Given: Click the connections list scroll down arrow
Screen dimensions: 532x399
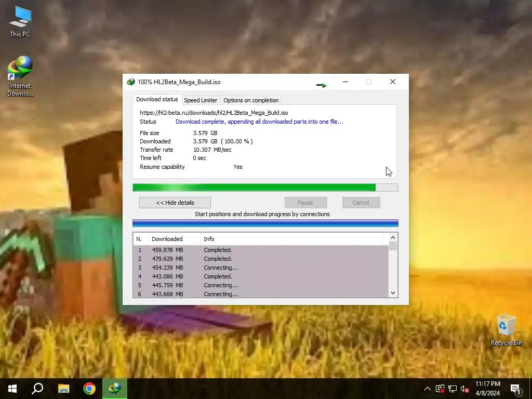Looking at the screenshot, I should pyautogui.click(x=393, y=293).
